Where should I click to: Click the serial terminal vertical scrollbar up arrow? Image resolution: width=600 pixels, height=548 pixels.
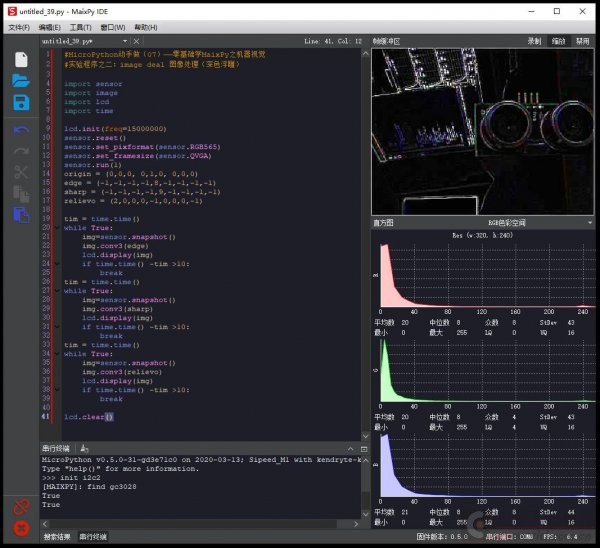[x=365, y=460]
